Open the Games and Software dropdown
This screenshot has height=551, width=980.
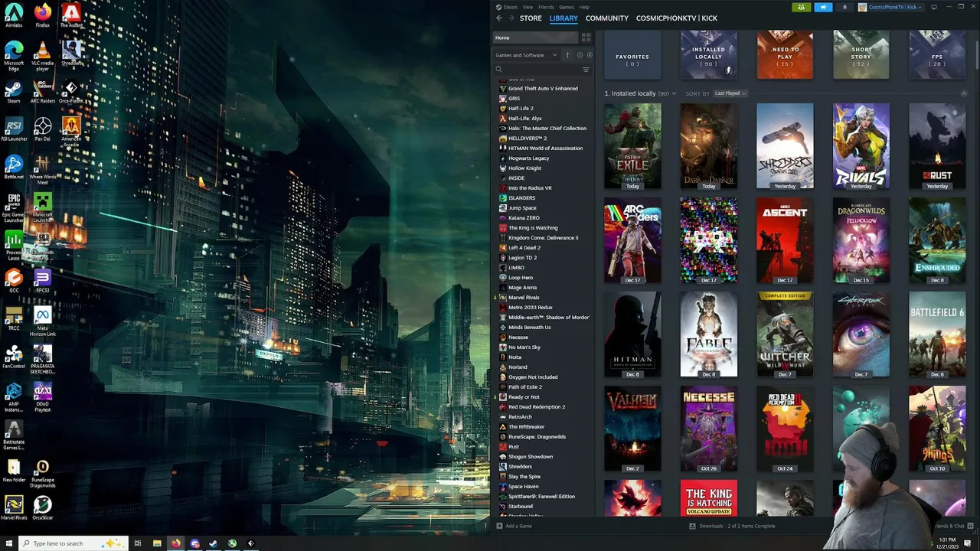(525, 55)
